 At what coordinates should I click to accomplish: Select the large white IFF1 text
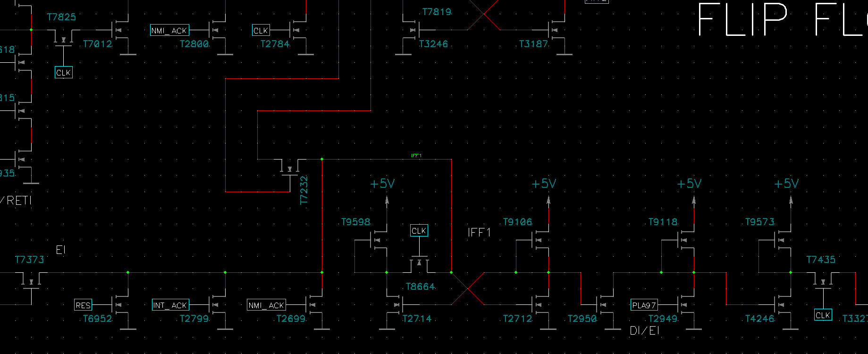point(479,233)
